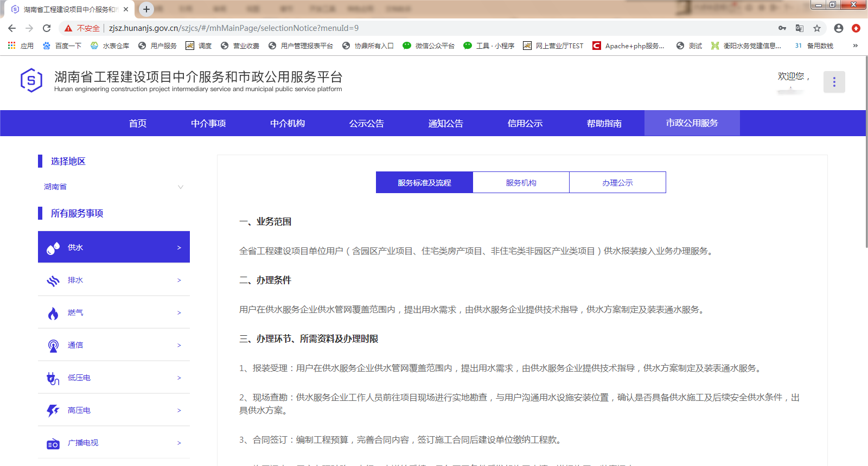Switch to the 办理公示 tab

617,183
